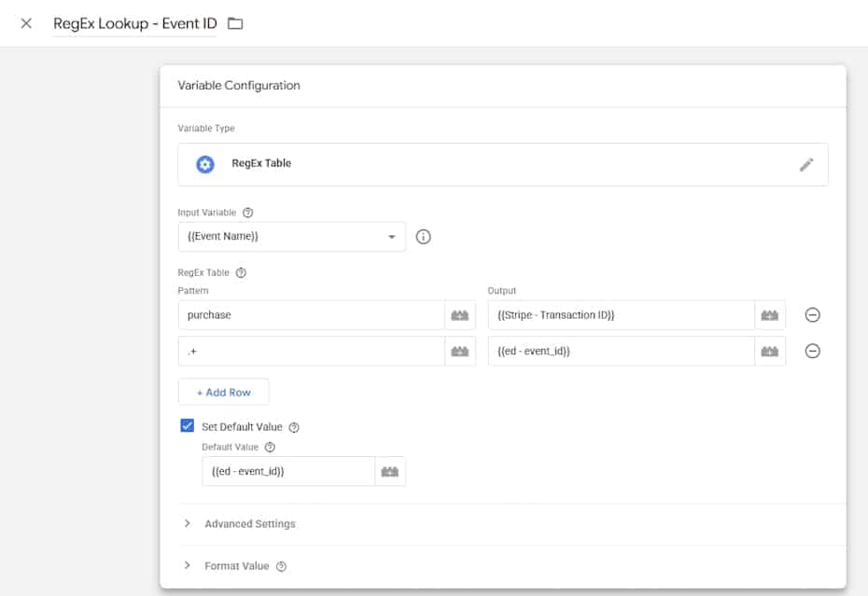Open the {{Event Name}} input variable dropdown
868x596 pixels.
(x=292, y=237)
